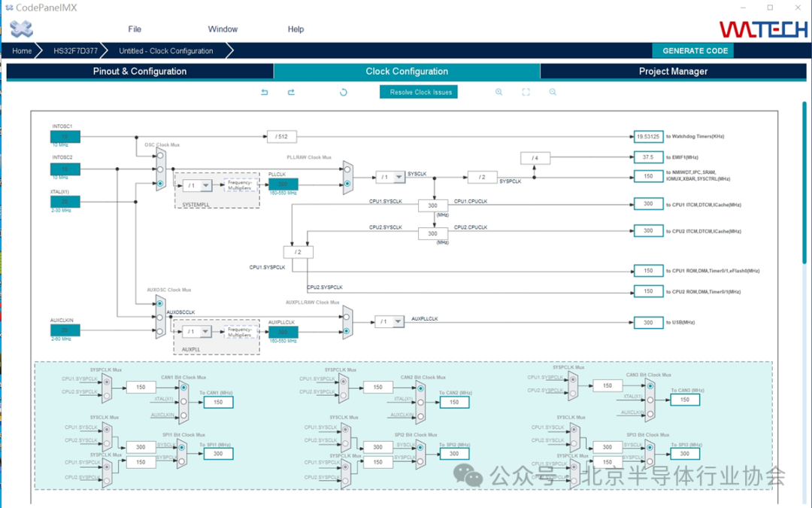The width and height of the screenshot is (812, 508).
Task: Click the XTAL(X1) frequency field
Action: point(65,202)
